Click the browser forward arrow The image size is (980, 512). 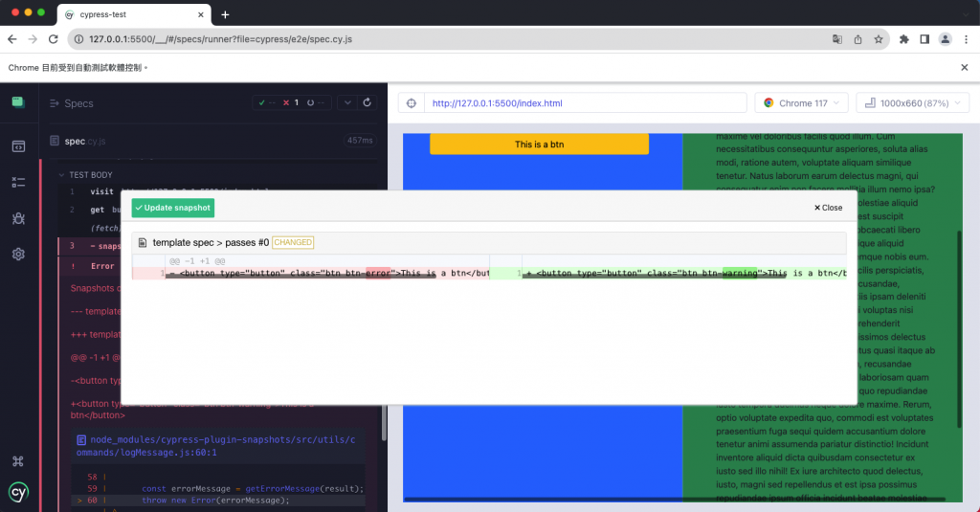click(x=33, y=39)
